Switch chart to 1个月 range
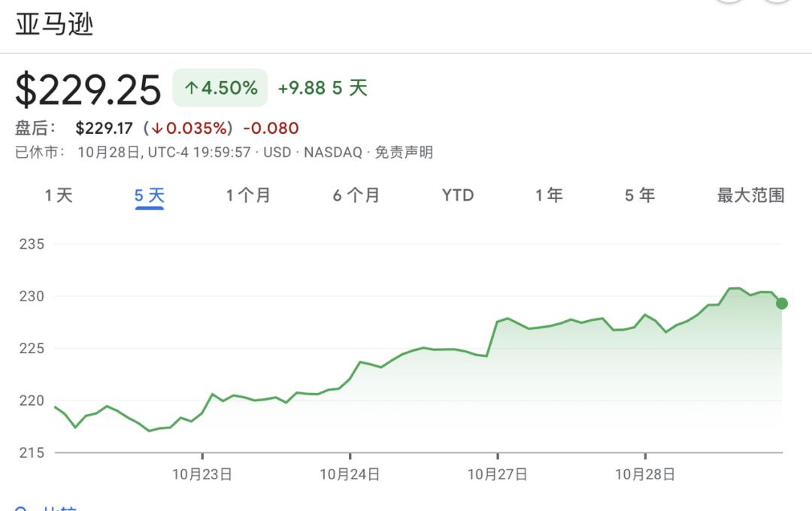The image size is (812, 511). coord(248,196)
